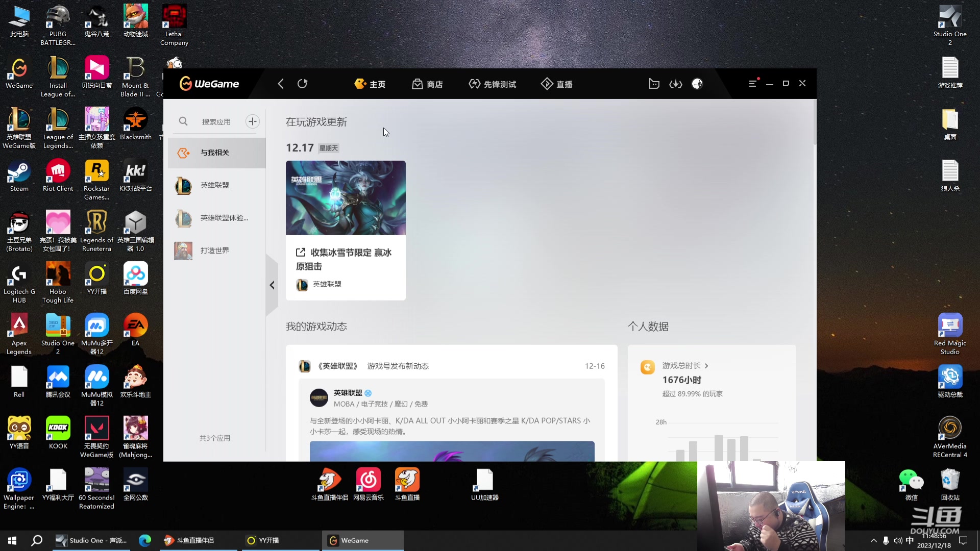Image resolution: width=980 pixels, height=551 pixels.
Task: Open the WeGame hamburger menu with red dot
Action: (752, 84)
